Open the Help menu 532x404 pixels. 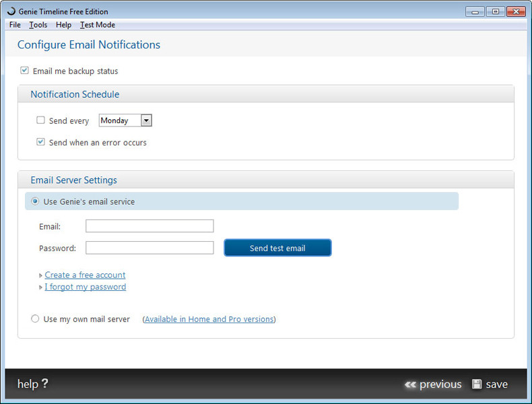point(63,25)
